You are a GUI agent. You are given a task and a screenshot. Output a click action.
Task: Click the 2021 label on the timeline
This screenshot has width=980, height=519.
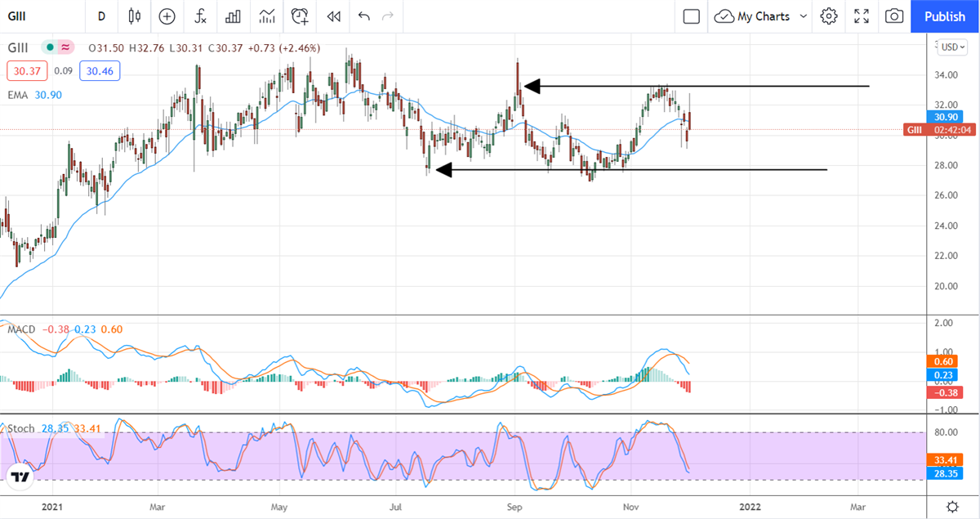[x=51, y=507]
